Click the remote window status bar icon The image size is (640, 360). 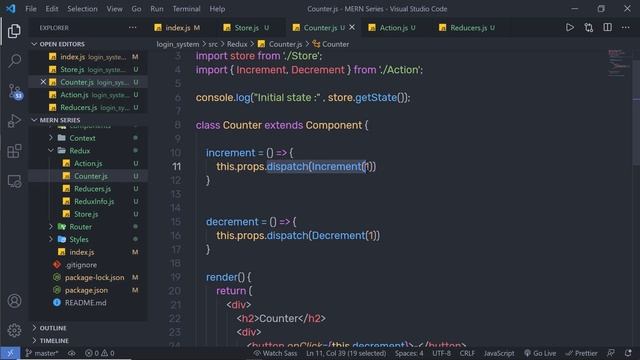pyautogui.click(x=10, y=353)
